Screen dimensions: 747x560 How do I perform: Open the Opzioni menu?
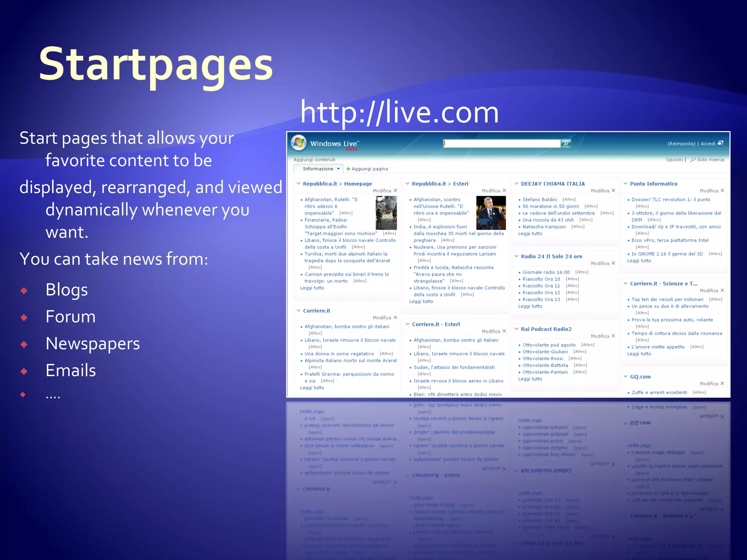pyautogui.click(x=674, y=160)
